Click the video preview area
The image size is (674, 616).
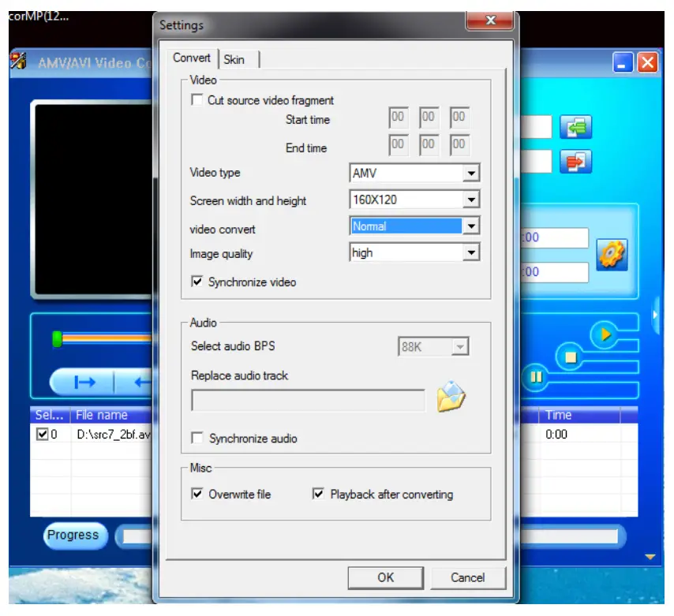94,200
